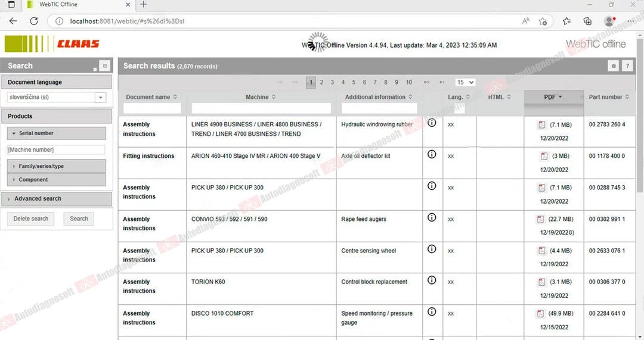The width and height of the screenshot is (644, 340).
Task: Open info icon for Axle oil deflector kit row
Action: (x=432, y=154)
